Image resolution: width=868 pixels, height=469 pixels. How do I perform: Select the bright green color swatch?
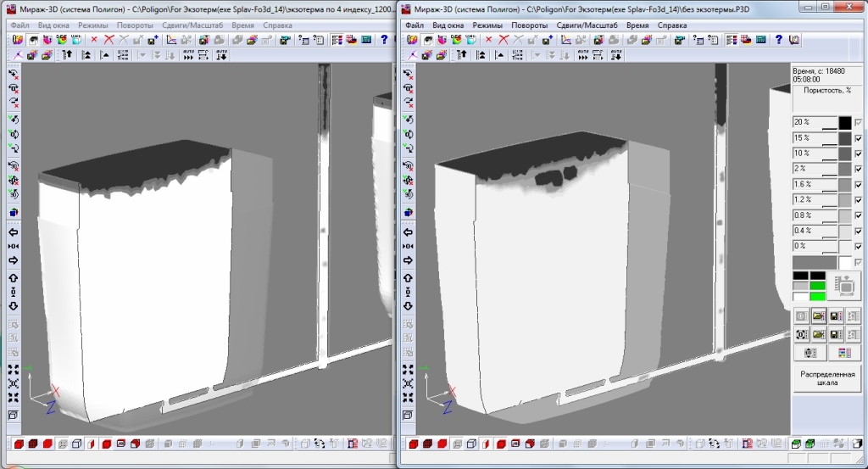point(817,296)
